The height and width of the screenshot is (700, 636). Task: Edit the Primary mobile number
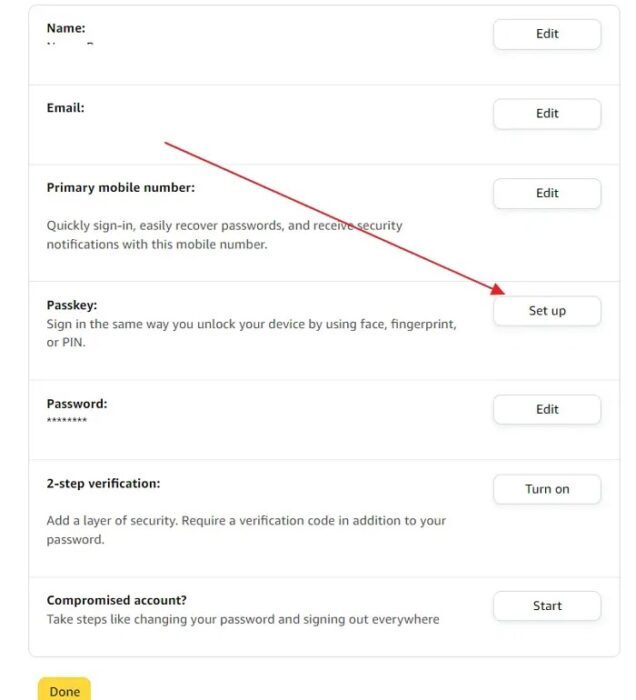coord(547,194)
